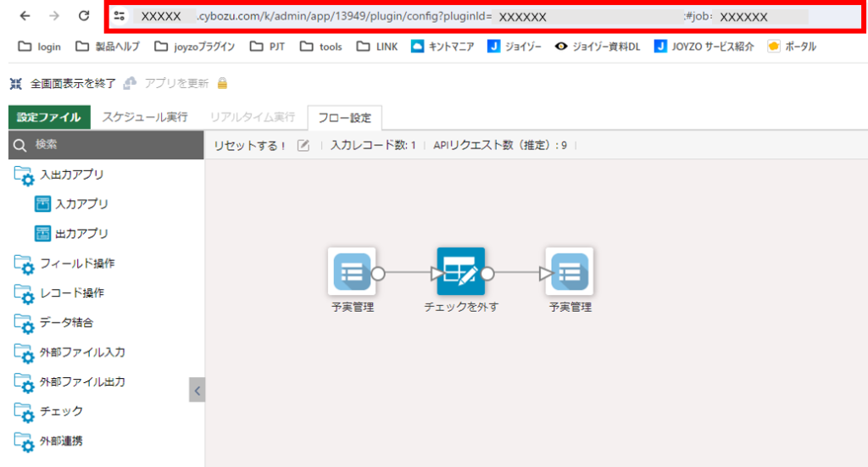The width and height of the screenshot is (868, 467).
Task: Click the 検索 search field
Action: (x=106, y=145)
